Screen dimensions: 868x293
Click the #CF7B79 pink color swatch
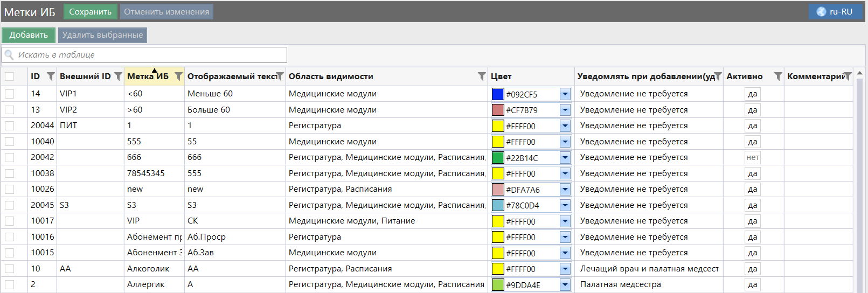pyautogui.click(x=498, y=110)
